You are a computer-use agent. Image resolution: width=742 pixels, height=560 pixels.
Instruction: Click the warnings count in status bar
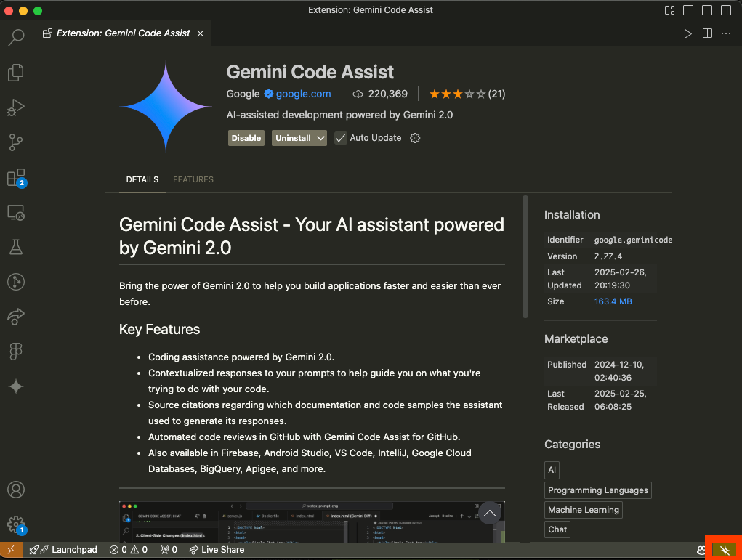139,550
